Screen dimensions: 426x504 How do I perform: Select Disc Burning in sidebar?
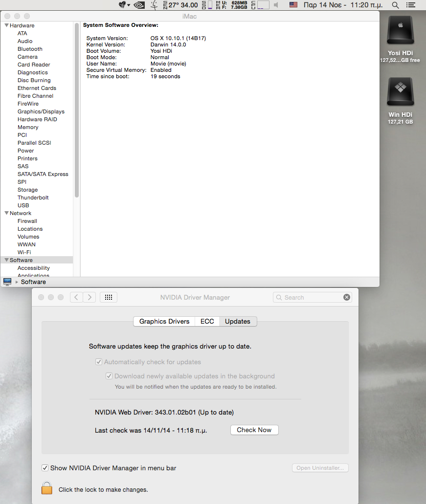pyautogui.click(x=34, y=80)
